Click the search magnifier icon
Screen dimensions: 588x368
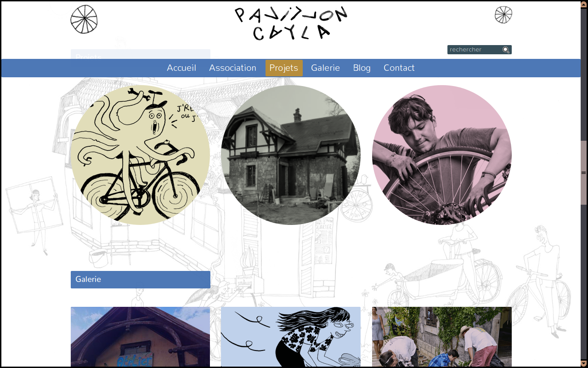click(506, 50)
